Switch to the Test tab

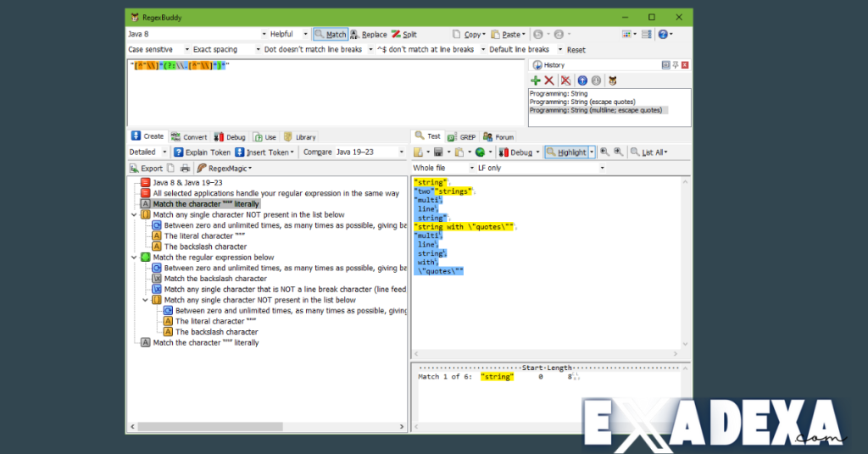tap(427, 136)
